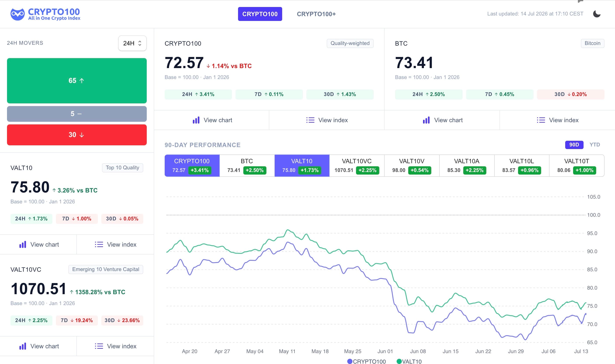Screen dimensions: 615x364
Task: Click the 1358.28% vs BTC indicator
Action: point(97,292)
